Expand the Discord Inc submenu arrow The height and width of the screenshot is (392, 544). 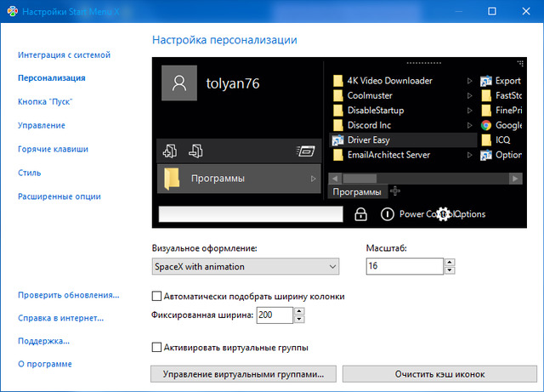click(469, 125)
